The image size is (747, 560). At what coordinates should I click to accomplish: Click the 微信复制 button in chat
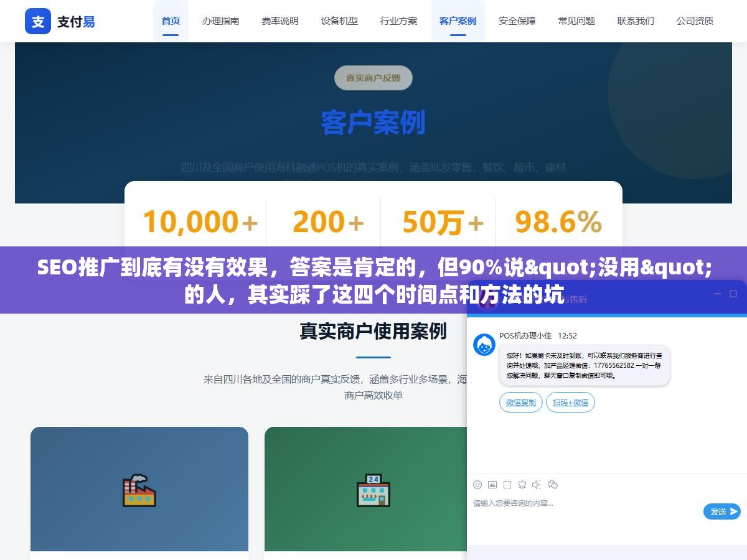tap(521, 403)
